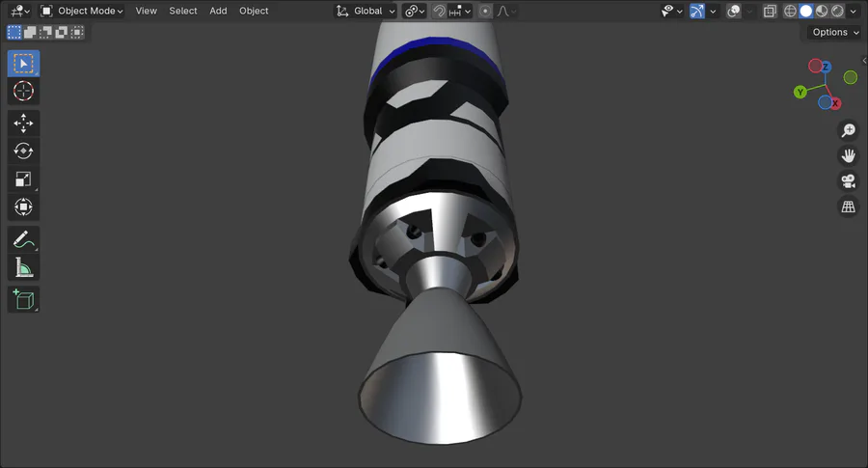Activate the Annotate pencil tool
Screen dimensions: 868x468
tap(23, 239)
